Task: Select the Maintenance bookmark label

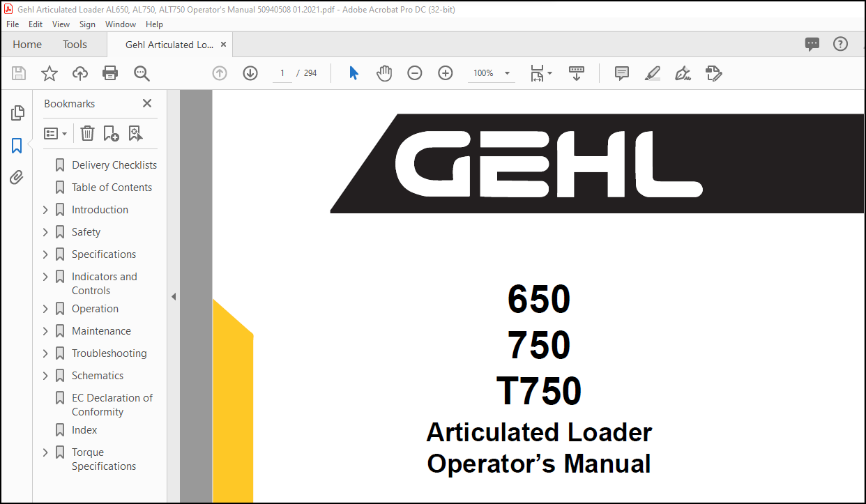Action: coord(101,331)
